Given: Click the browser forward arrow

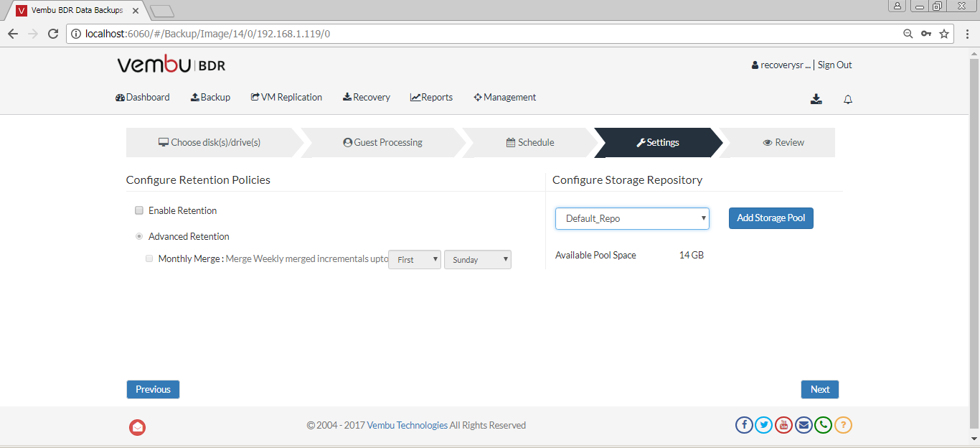Looking at the screenshot, I should [x=33, y=34].
